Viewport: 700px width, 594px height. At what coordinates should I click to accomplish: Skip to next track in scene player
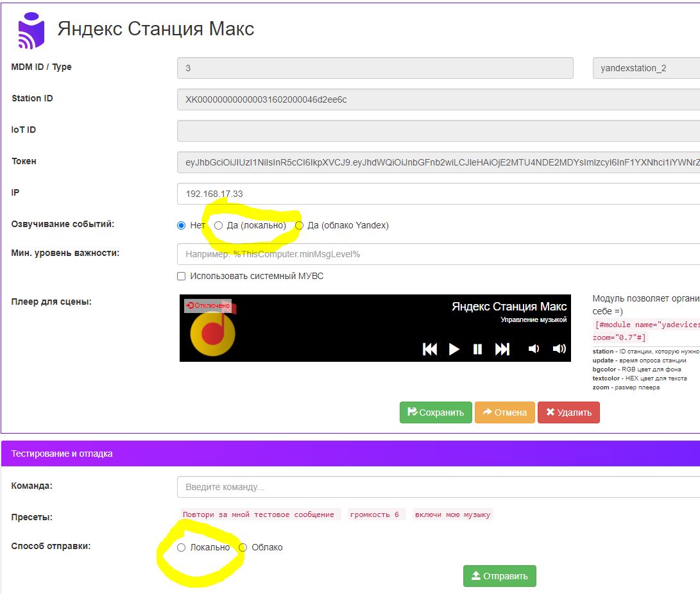click(502, 349)
